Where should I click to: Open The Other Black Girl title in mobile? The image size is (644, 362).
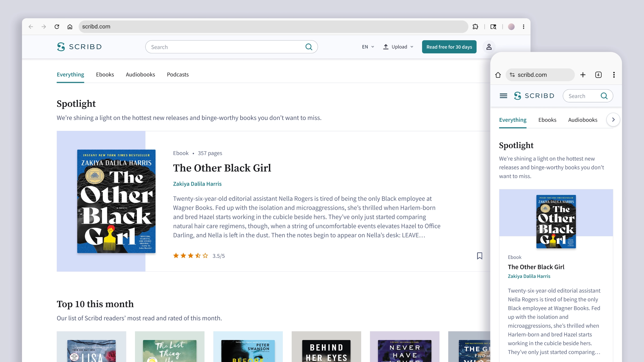536,267
